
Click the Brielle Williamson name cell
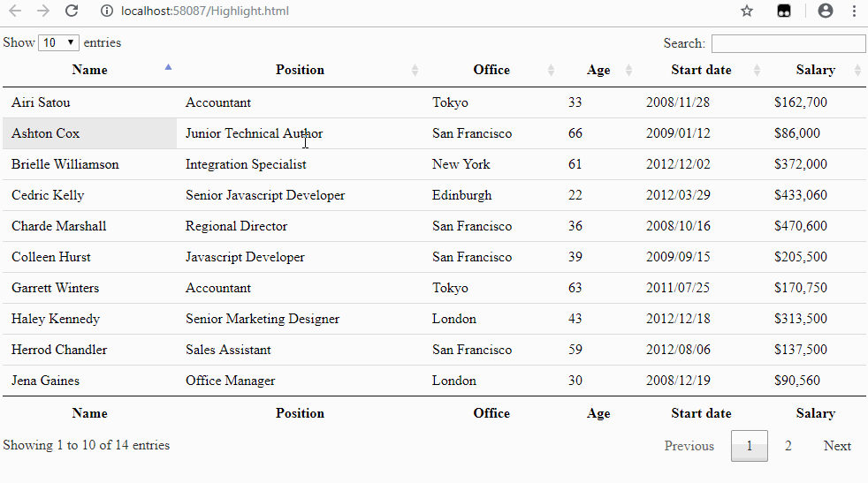tap(89, 164)
